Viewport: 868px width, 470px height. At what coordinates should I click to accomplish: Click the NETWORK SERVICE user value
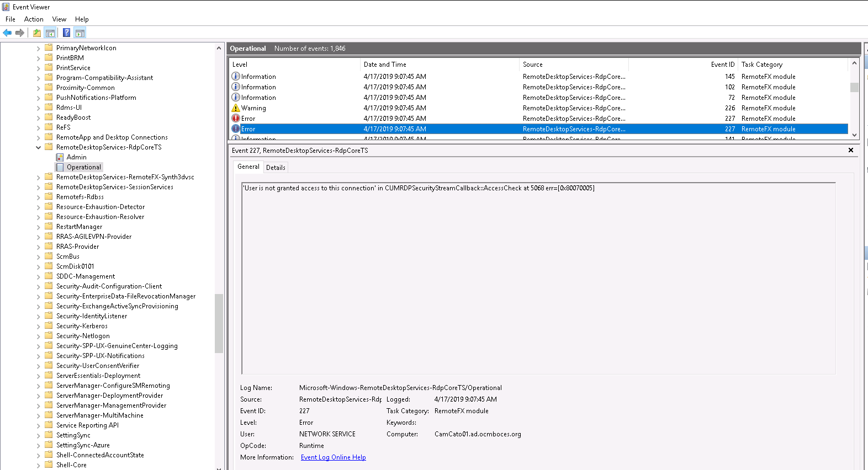click(327, 434)
